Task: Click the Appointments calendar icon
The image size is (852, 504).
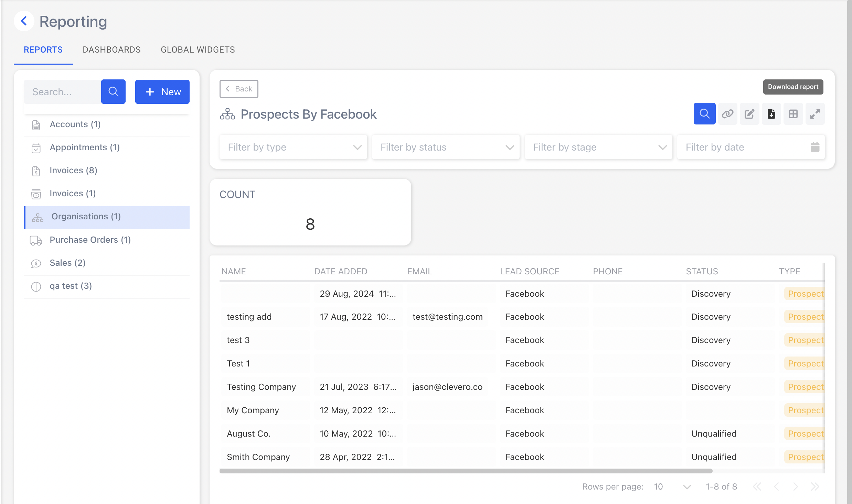Action: coord(36,148)
